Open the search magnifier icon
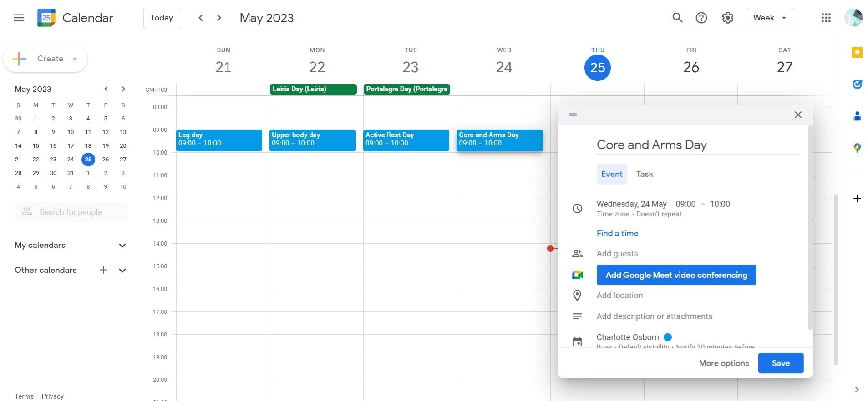The height and width of the screenshot is (401, 868). [x=677, y=18]
